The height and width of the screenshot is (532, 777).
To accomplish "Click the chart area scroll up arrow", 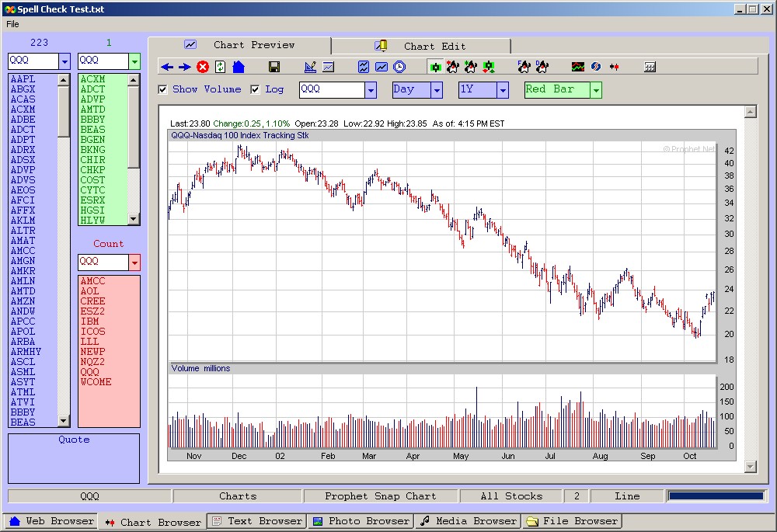I will (x=751, y=112).
